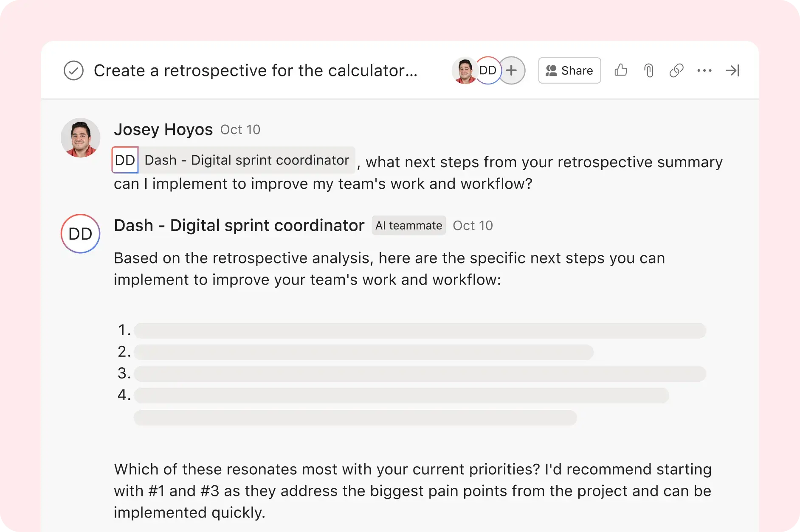The image size is (800, 532).
Task: Add a collaborator using the plus icon
Action: coord(511,70)
